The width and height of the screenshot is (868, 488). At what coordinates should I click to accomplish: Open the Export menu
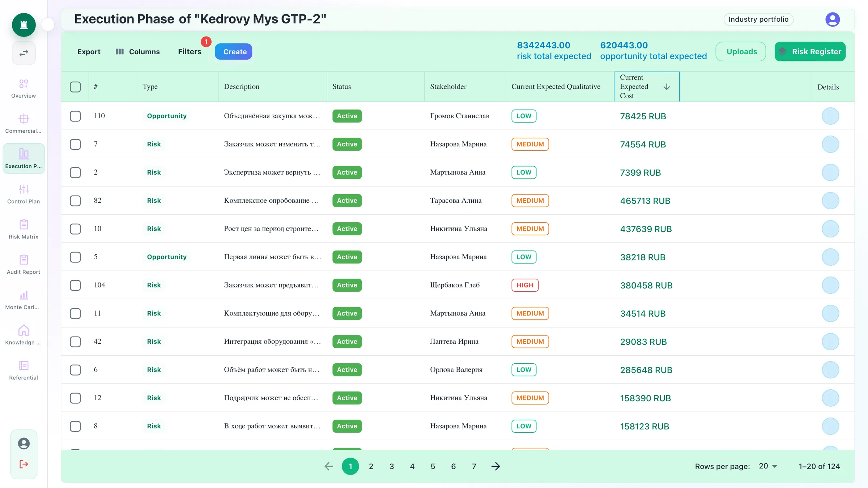89,52
